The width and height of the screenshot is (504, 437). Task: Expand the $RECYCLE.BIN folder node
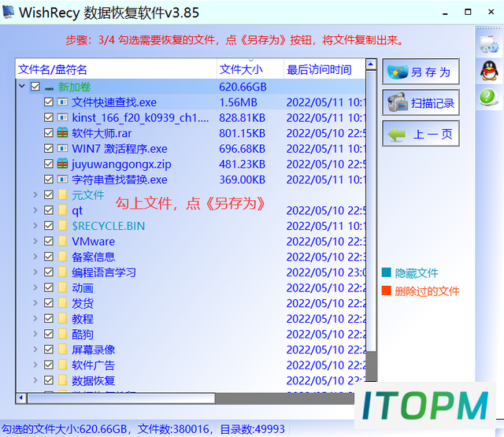click(x=35, y=225)
